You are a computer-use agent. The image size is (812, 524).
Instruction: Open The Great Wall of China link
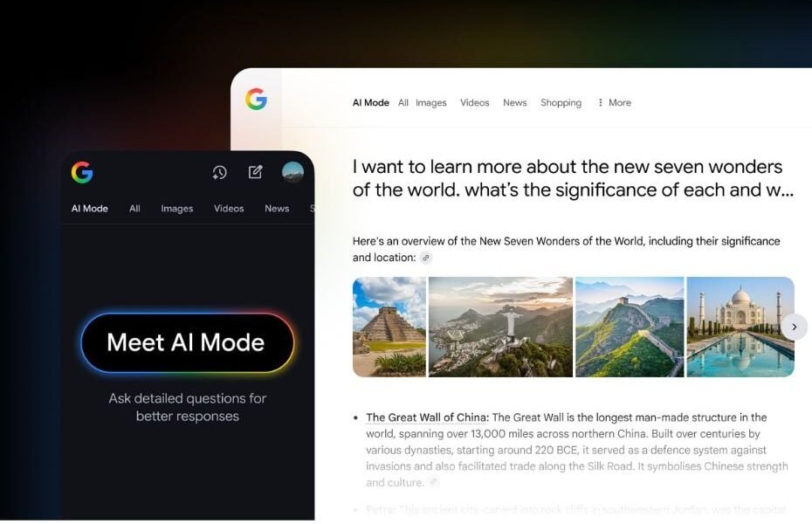(427, 417)
